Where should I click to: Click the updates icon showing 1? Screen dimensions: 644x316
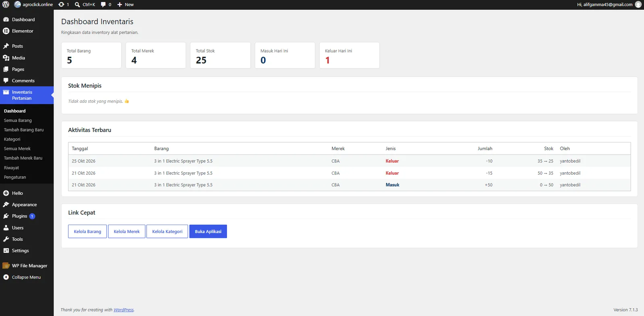[x=61, y=4]
